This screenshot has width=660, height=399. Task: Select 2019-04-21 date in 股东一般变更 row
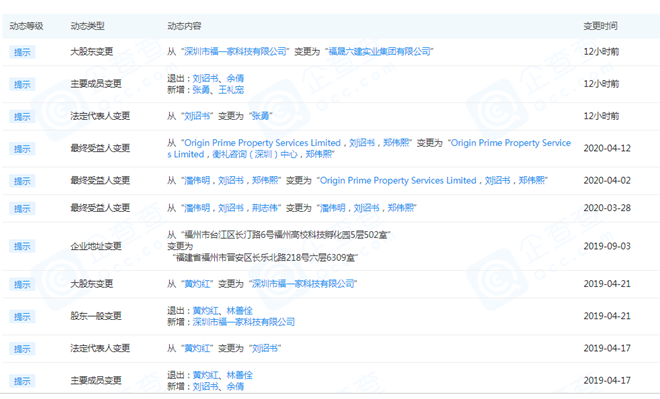pos(607,316)
